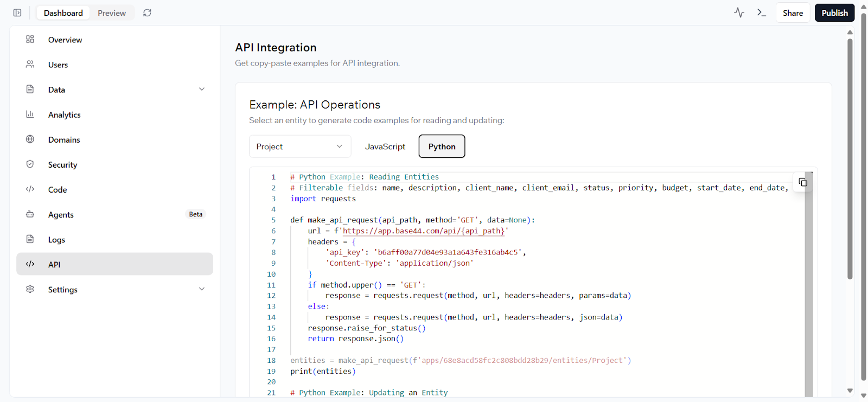Image resolution: width=868 pixels, height=402 pixels.
Task: Click the '# Python Example: Updating an Entity' comment
Action: tap(369, 393)
